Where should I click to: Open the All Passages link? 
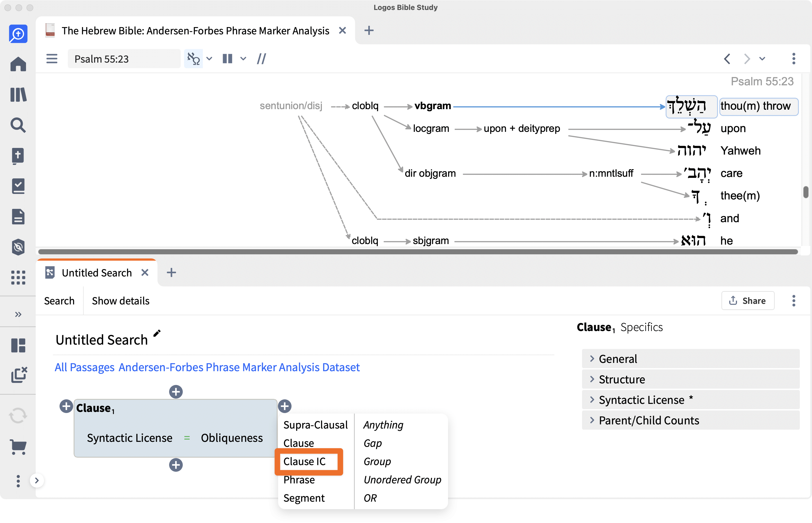point(84,368)
